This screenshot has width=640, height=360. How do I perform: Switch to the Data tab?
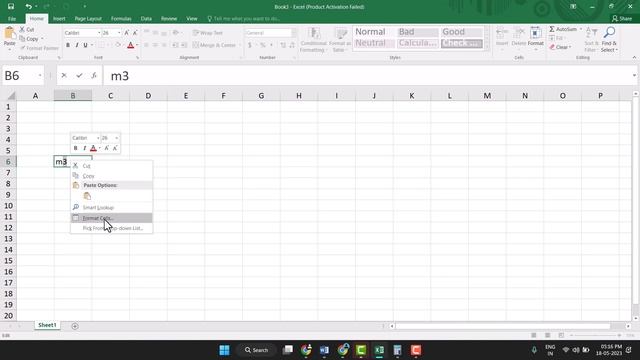click(x=146, y=19)
